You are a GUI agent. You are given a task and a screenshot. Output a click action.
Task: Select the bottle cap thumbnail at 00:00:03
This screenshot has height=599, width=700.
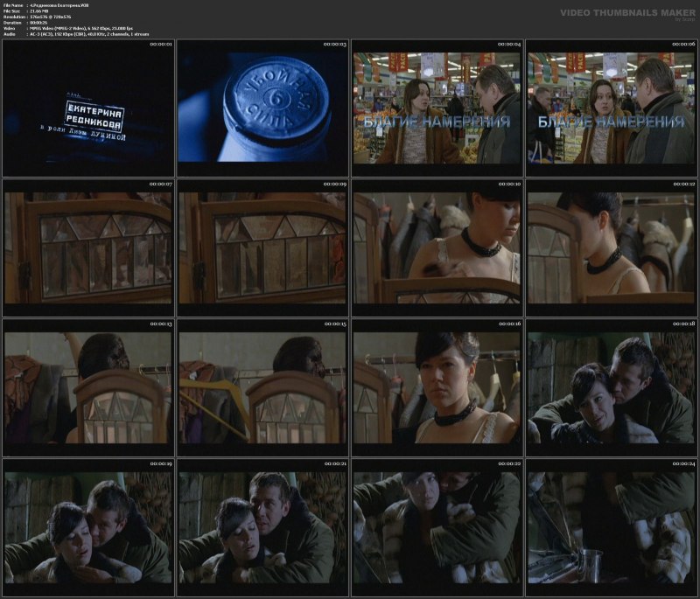click(263, 107)
